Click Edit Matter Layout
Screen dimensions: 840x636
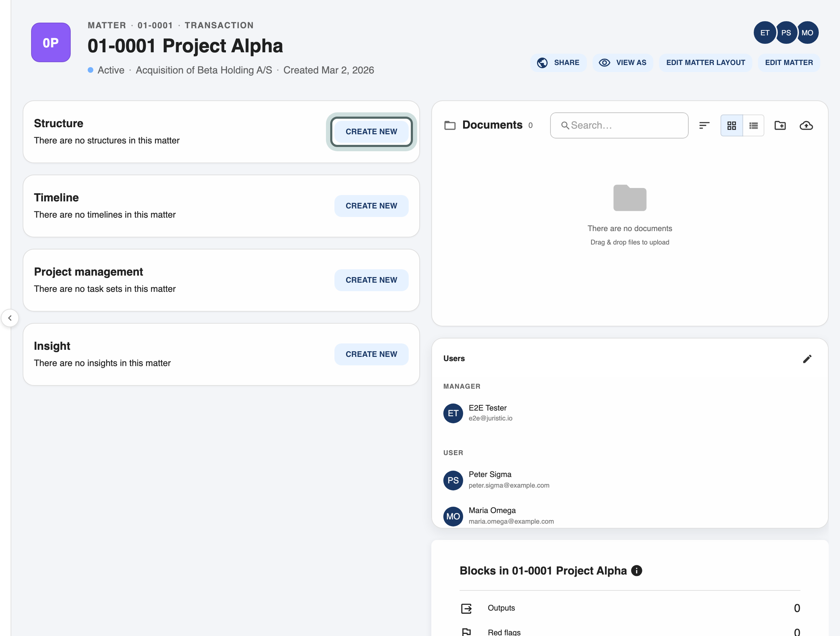click(706, 63)
